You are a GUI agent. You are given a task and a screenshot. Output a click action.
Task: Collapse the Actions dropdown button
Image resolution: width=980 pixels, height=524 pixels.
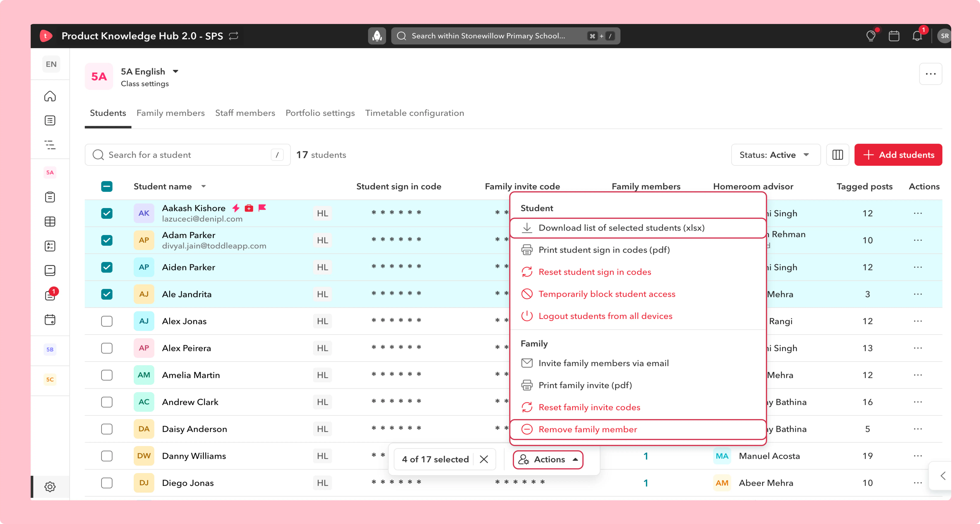tap(548, 459)
